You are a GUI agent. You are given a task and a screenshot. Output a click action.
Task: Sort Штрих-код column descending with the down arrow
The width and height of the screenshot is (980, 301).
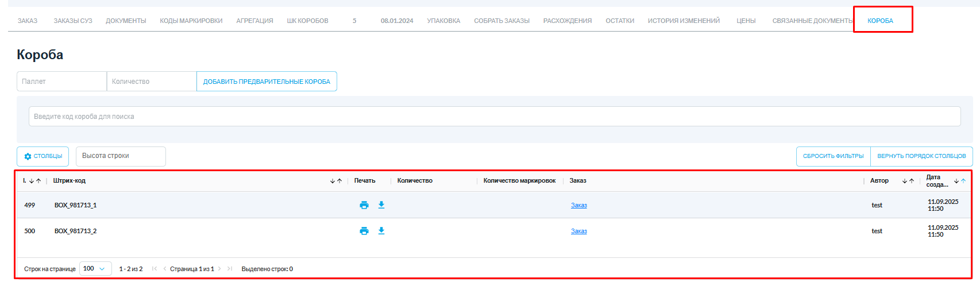point(333,181)
